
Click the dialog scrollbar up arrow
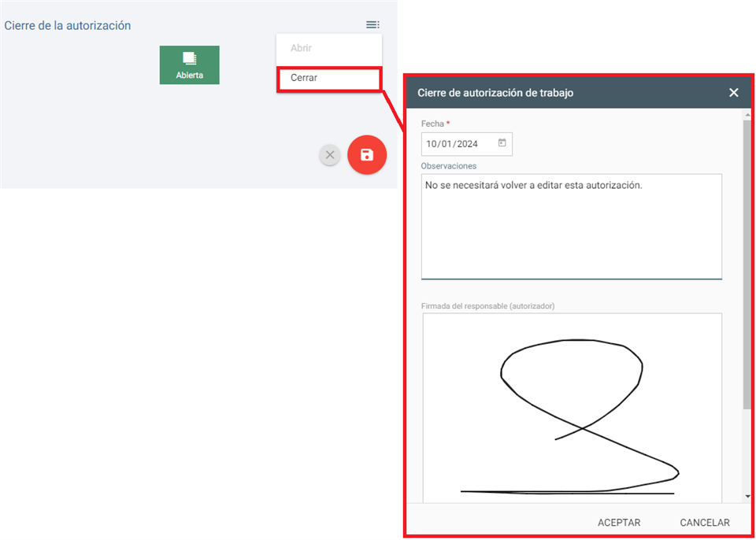[747, 115]
